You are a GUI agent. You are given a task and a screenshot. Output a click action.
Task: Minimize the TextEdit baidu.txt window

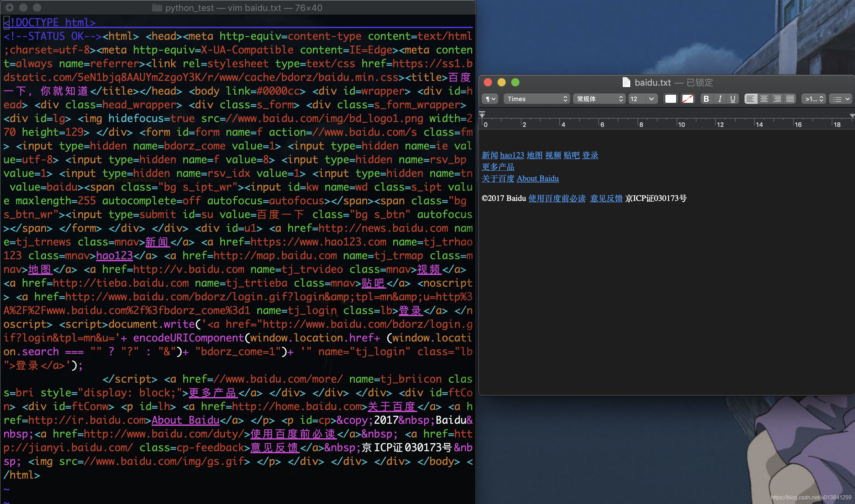(502, 82)
